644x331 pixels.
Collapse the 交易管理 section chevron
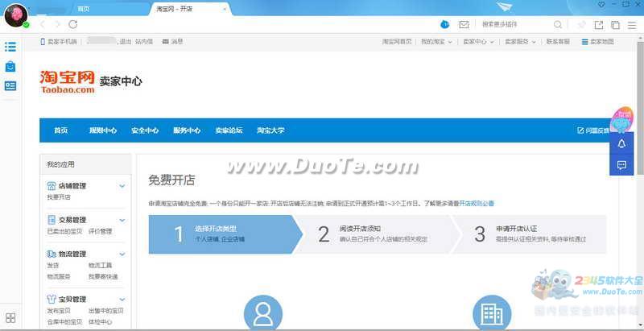[122, 220]
